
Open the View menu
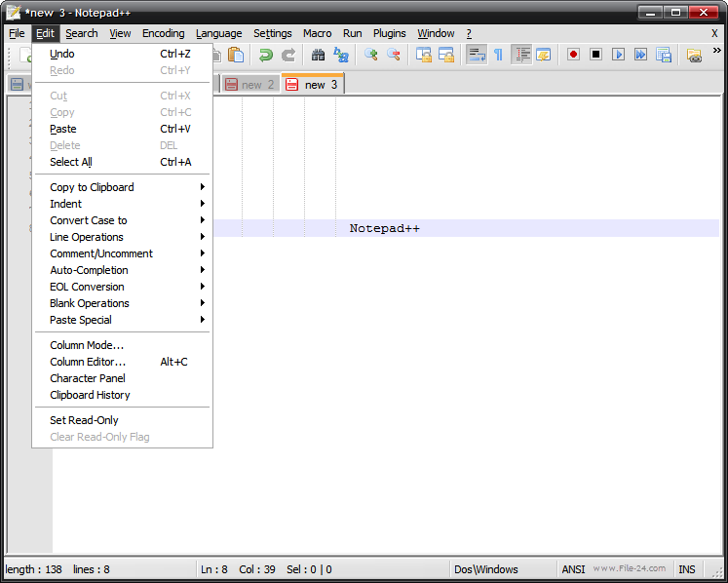click(x=120, y=33)
